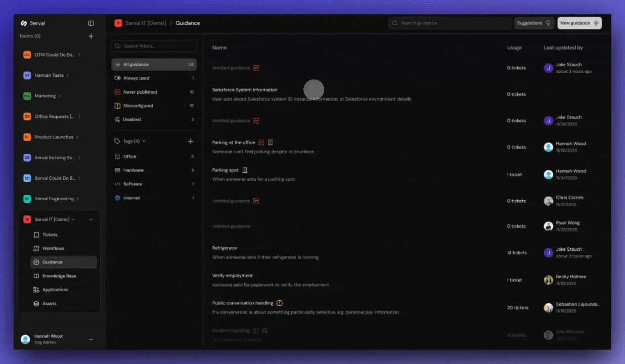This screenshot has height=364, width=625.
Task: Expand GTM Could Do Be team chevron
Action: (x=79, y=55)
